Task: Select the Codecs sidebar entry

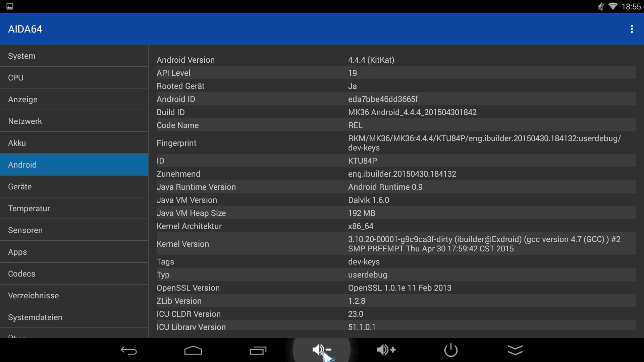Action: [x=74, y=274]
